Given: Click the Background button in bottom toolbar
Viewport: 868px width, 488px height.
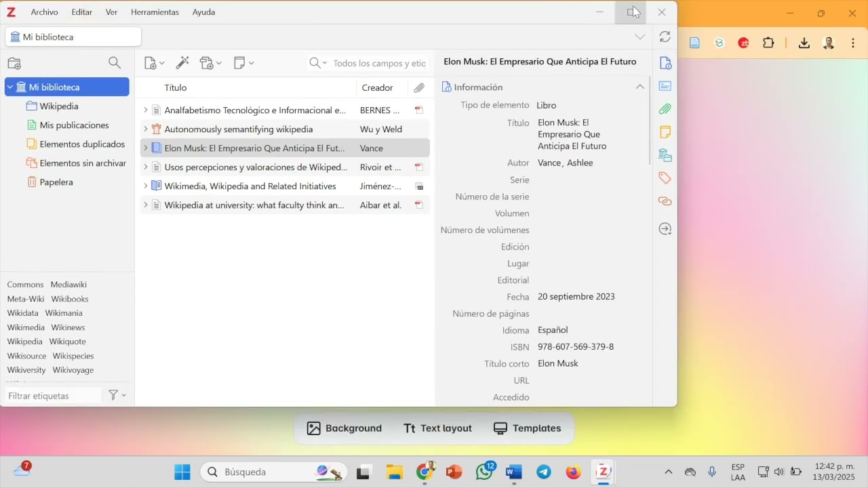Looking at the screenshot, I should (x=344, y=428).
